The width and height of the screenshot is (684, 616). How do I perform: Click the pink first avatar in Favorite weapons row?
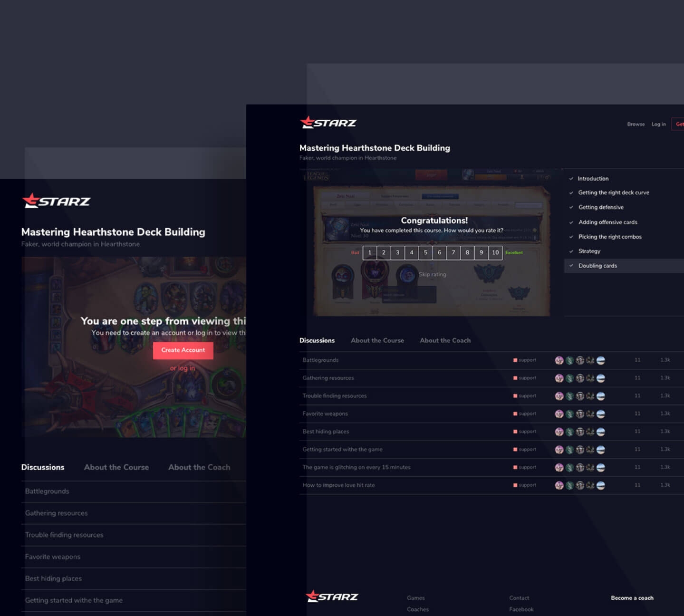(559, 414)
